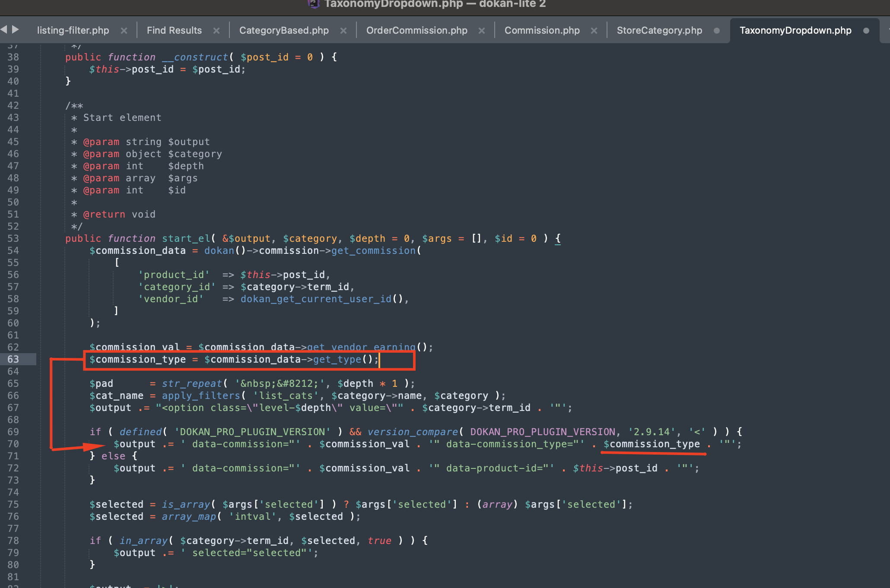Click the 'product_id' array key
This screenshot has width=890, height=588.
(174, 275)
